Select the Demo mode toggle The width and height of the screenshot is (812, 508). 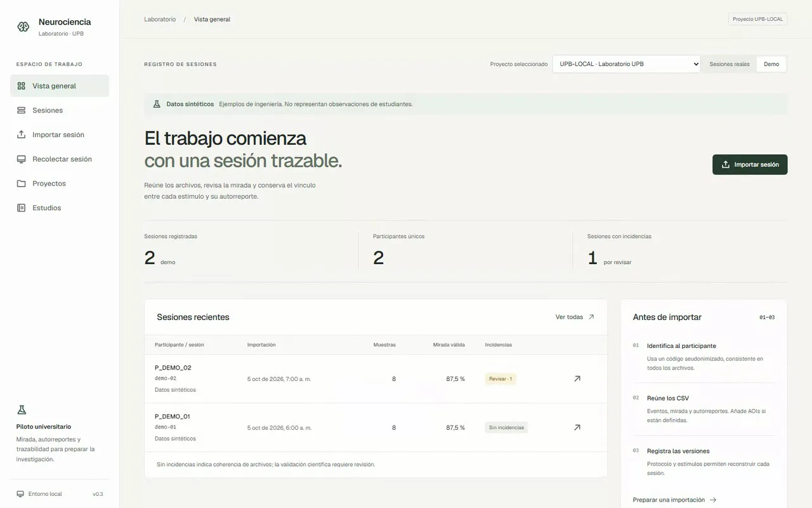(771, 64)
